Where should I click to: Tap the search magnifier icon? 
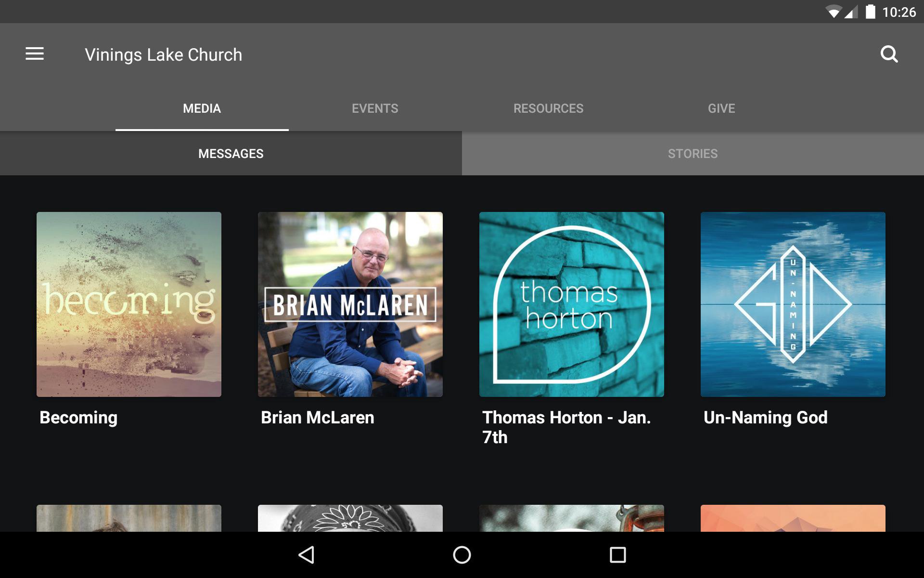point(889,54)
